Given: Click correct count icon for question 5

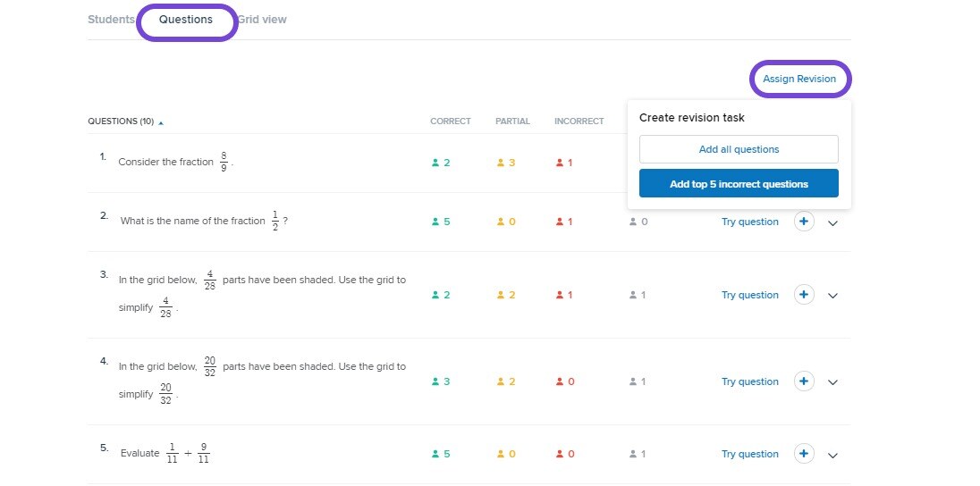Looking at the screenshot, I should click(x=435, y=454).
